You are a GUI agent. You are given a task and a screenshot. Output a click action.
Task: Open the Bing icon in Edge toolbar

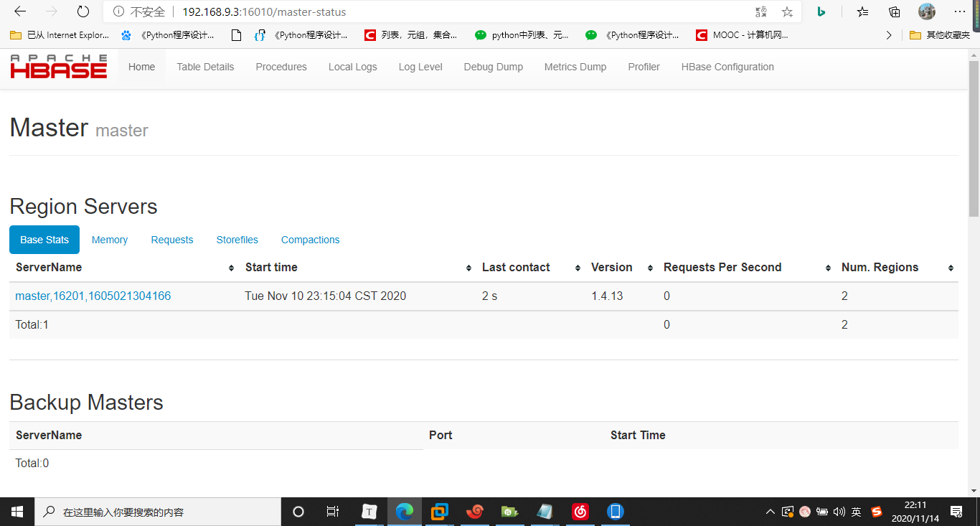(821, 11)
